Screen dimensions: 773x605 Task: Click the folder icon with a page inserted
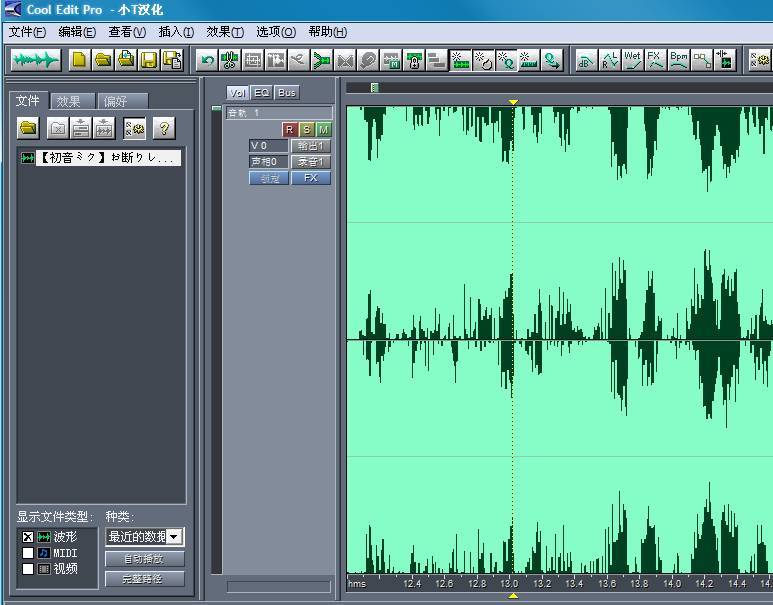(126, 60)
